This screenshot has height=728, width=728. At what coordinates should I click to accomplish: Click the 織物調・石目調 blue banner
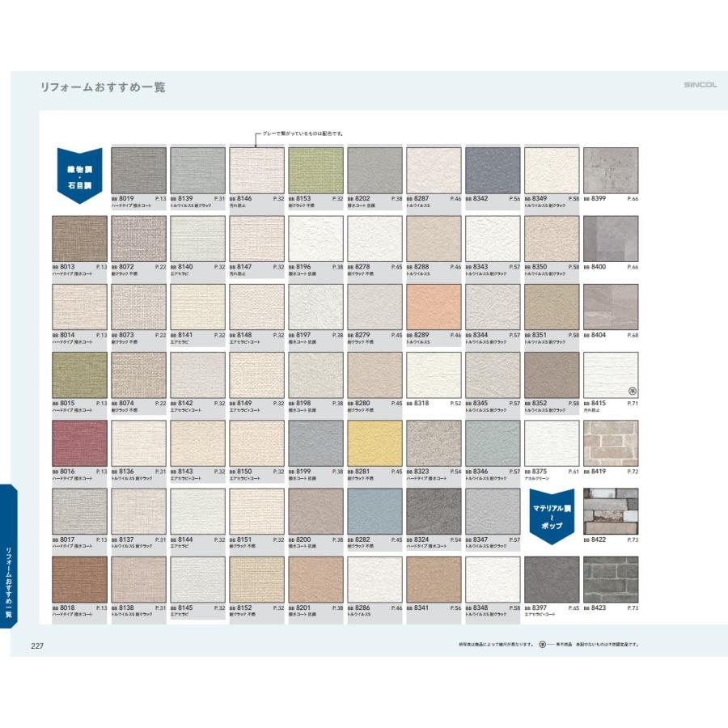pos(79,172)
